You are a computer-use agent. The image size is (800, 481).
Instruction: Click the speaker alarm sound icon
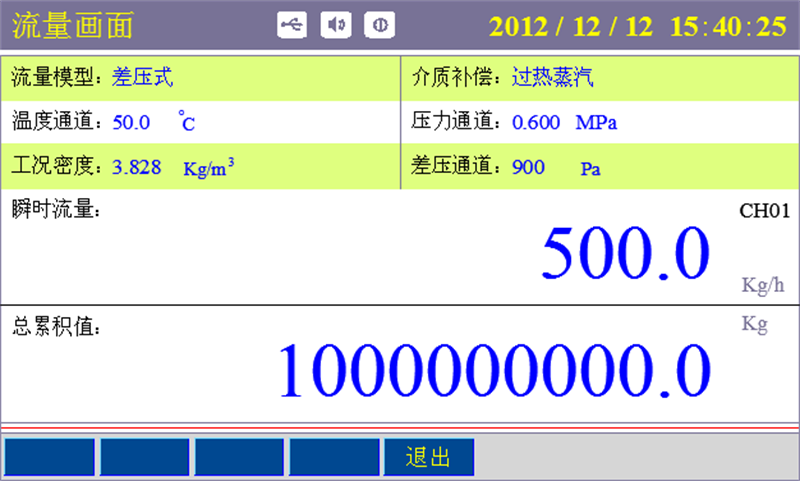[335, 25]
